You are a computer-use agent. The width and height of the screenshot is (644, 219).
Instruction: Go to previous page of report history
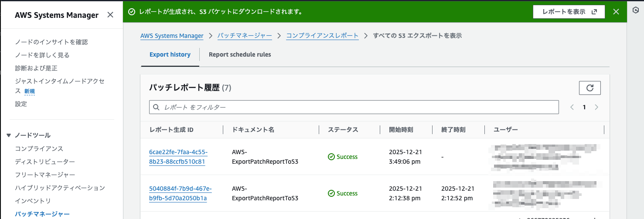[572, 107]
